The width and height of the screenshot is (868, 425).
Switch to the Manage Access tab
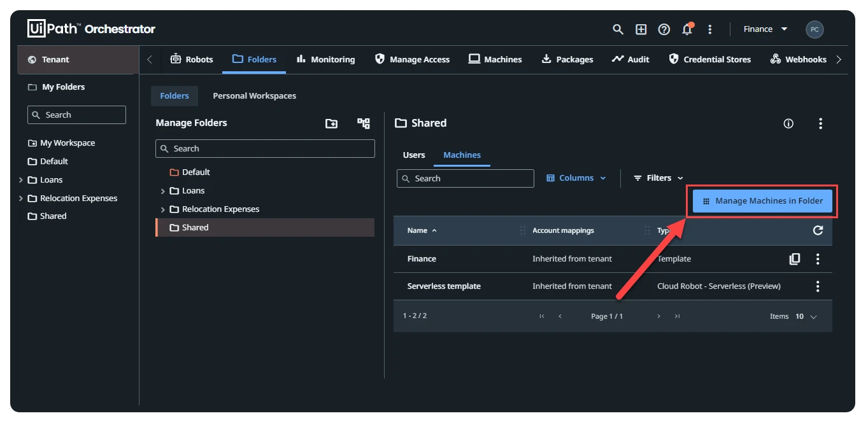[412, 59]
